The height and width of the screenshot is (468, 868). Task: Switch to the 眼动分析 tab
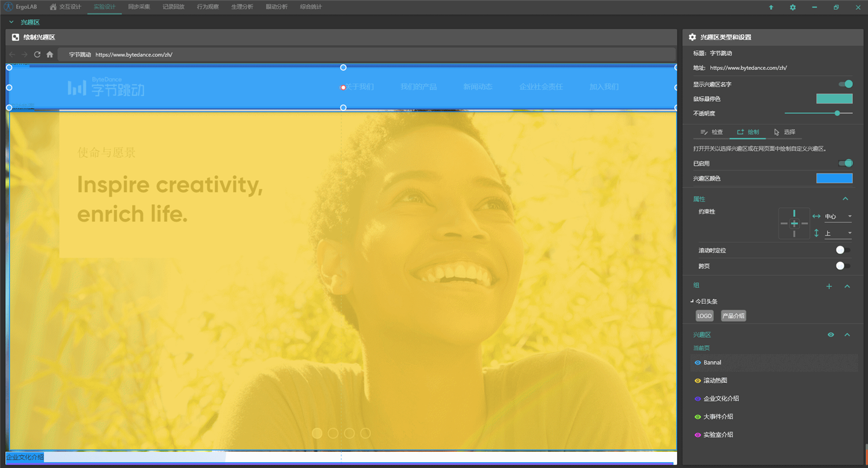coord(277,7)
